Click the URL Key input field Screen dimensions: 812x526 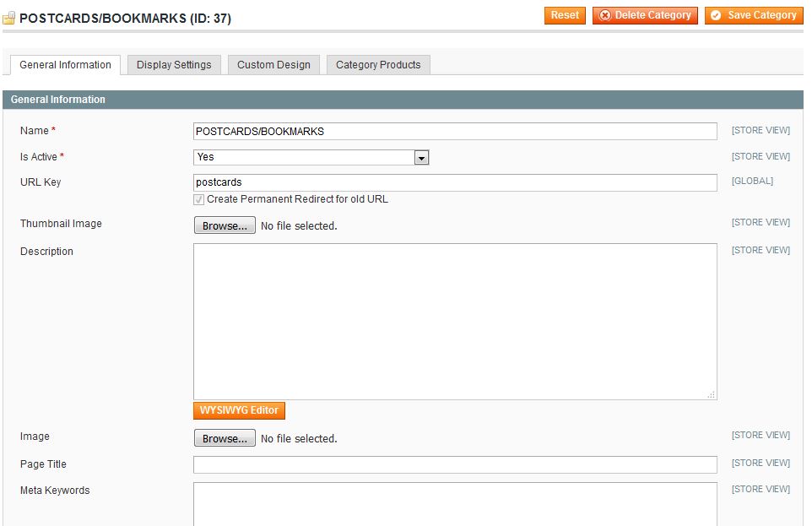coord(454,182)
